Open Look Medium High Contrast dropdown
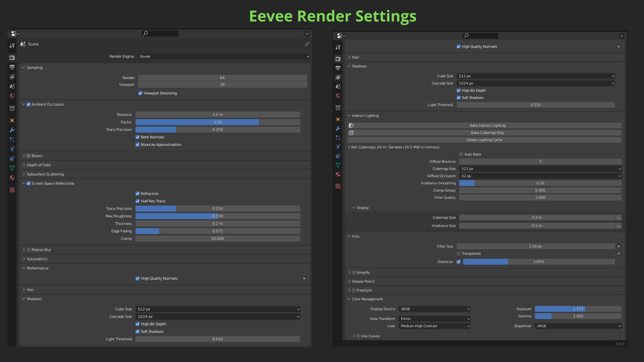The width and height of the screenshot is (644, 362). (434, 326)
